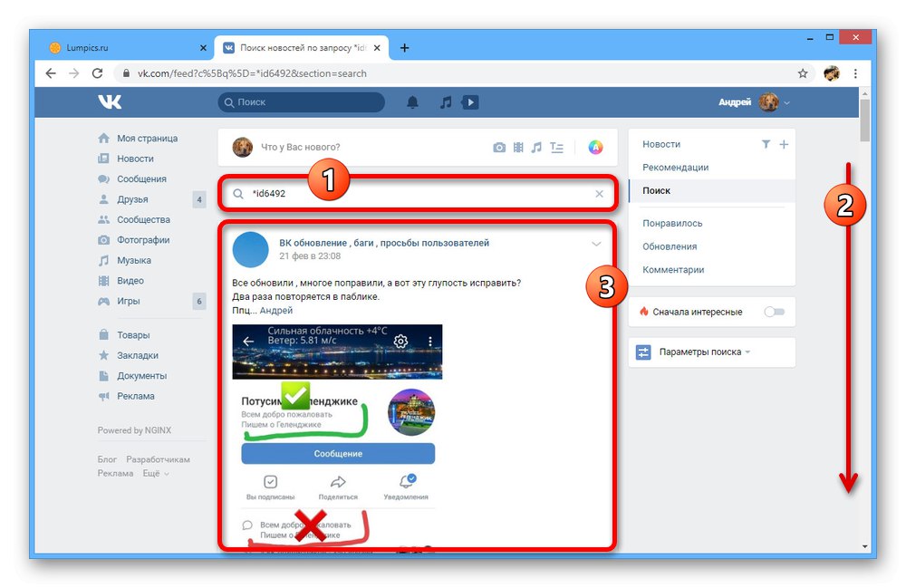The image size is (906, 588).
Task: Click the VK logo in the header
Action: coord(110,102)
